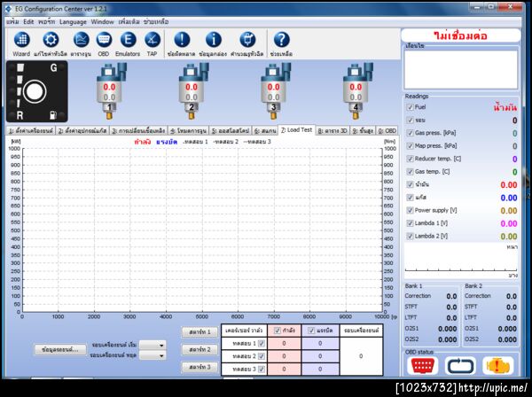Switch to tab 1 engine settings

(30, 130)
